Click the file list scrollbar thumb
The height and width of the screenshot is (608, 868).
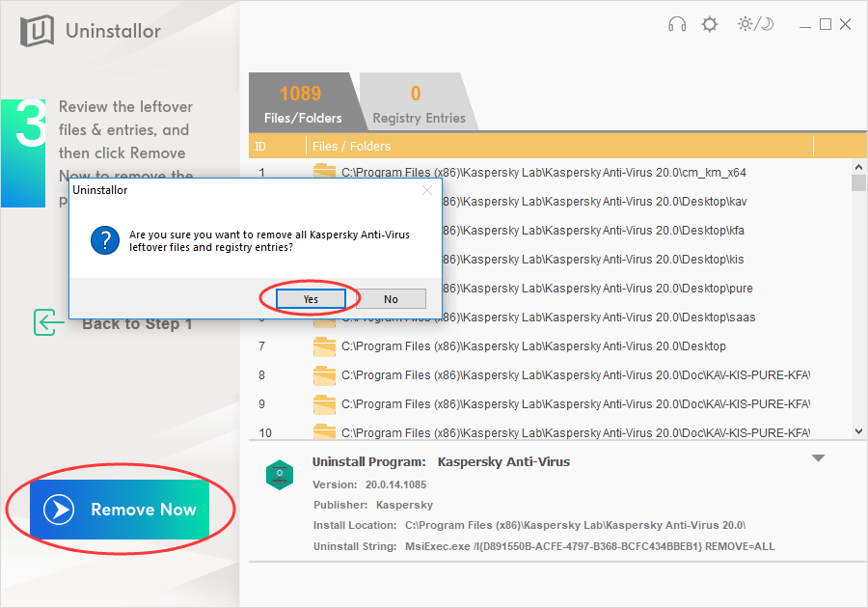(858, 182)
